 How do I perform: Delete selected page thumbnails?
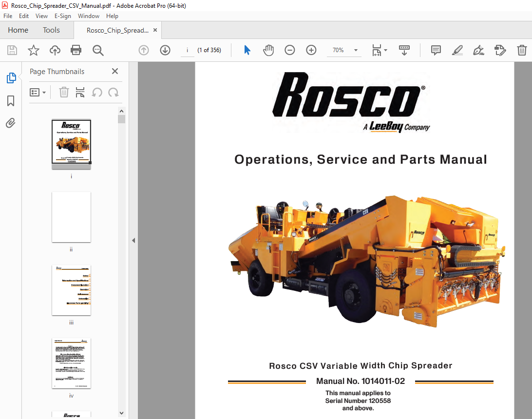tap(64, 92)
